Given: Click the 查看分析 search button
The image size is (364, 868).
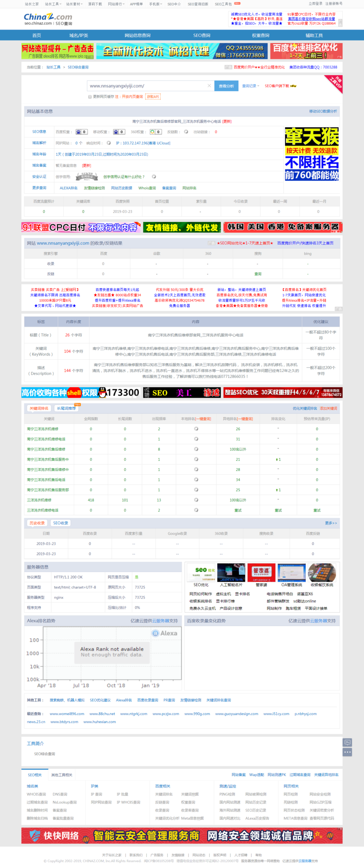Looking at the screenshot, I should [226, 86].
